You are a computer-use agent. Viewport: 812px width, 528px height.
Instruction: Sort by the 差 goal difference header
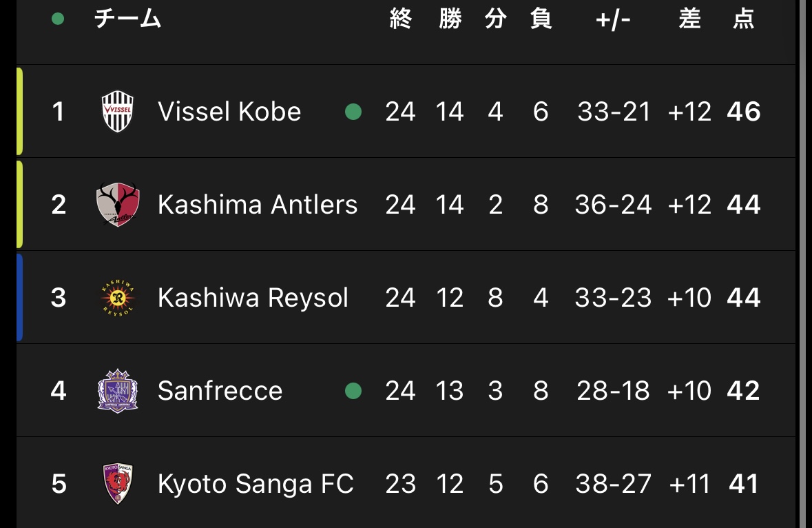coord(690,19)
